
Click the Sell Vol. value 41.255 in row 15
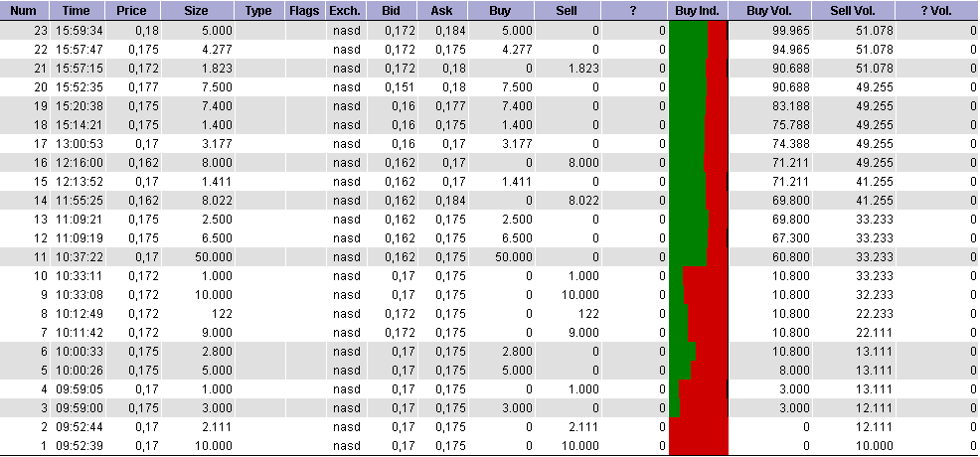(875, 181)
